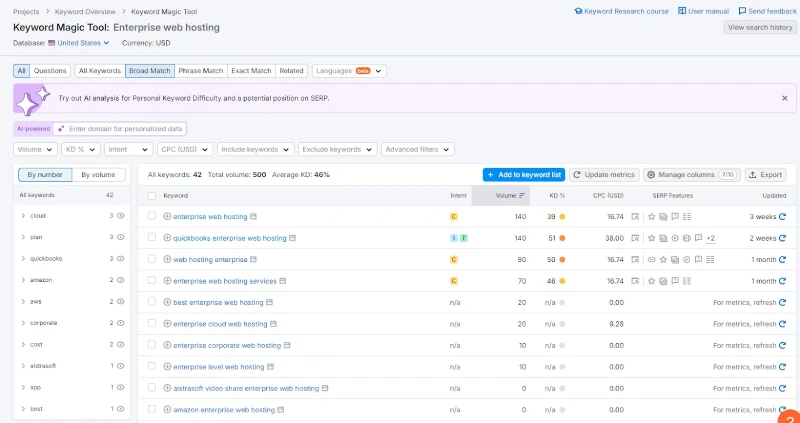Image resolution: width=800 pixels, height=423 pixels.
Task: Click the Keyword Research course cap icon
Action: point(578,11)
